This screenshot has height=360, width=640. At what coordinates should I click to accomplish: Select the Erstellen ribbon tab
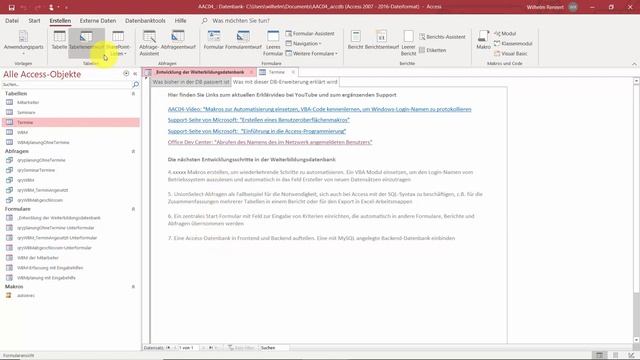[60, 20]
